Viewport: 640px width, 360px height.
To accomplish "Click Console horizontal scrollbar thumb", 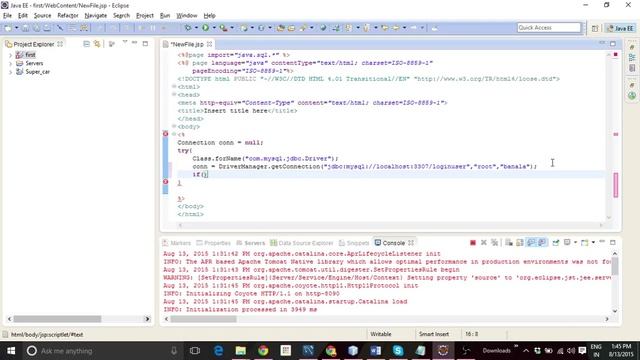I will 203,319.
